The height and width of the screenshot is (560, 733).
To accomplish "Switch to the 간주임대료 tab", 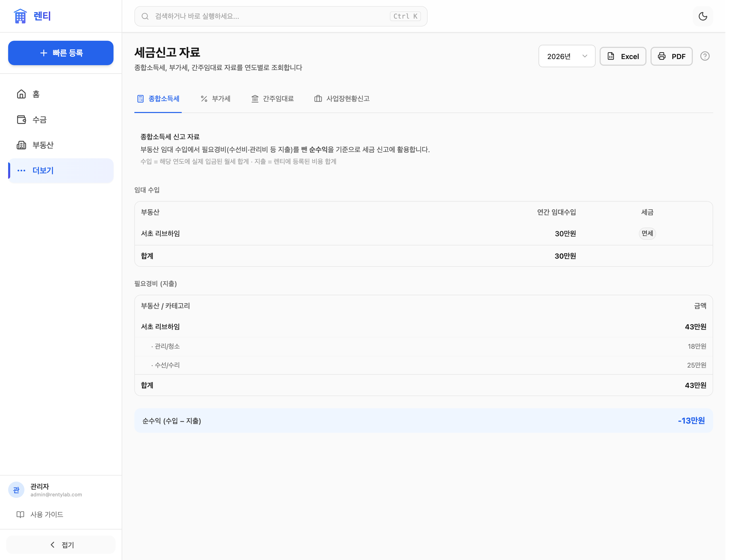I will pos(272,99).
